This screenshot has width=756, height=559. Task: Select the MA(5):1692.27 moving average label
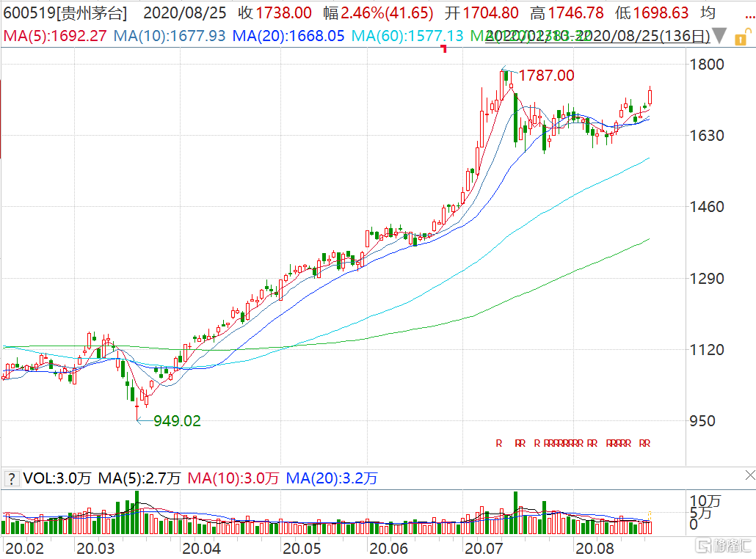click(x=55, y=36)
